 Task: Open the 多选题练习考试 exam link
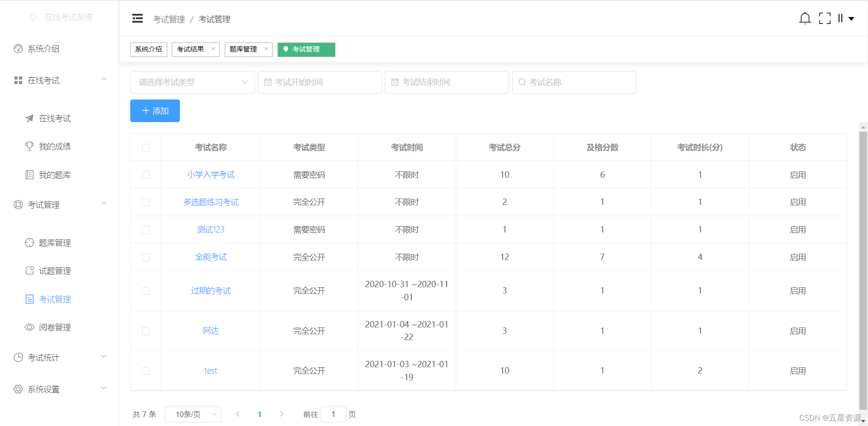pos(211,202)
